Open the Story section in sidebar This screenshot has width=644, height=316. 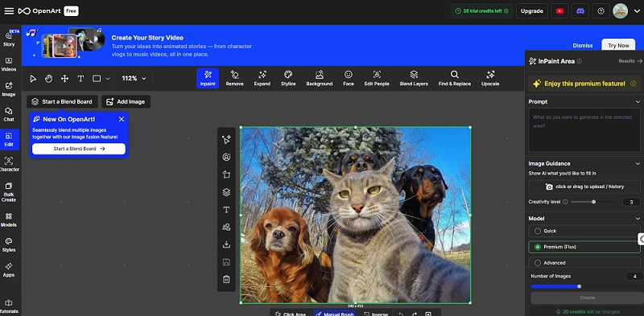click(x=9, y=39)
